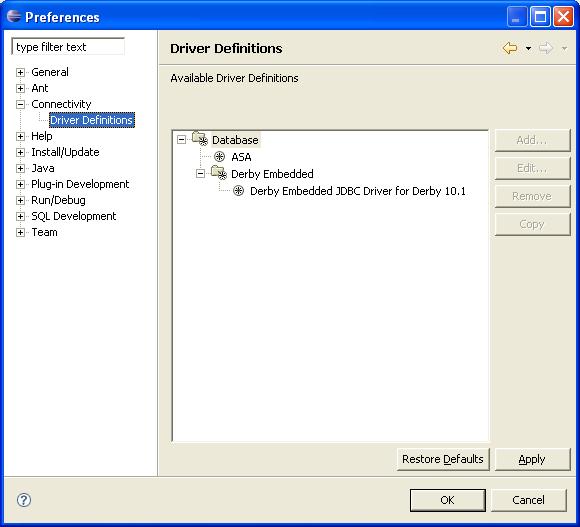Open the Back history dropdown arrow
Viewport: 580px width, 527px height.
click(x=529, y=48)
